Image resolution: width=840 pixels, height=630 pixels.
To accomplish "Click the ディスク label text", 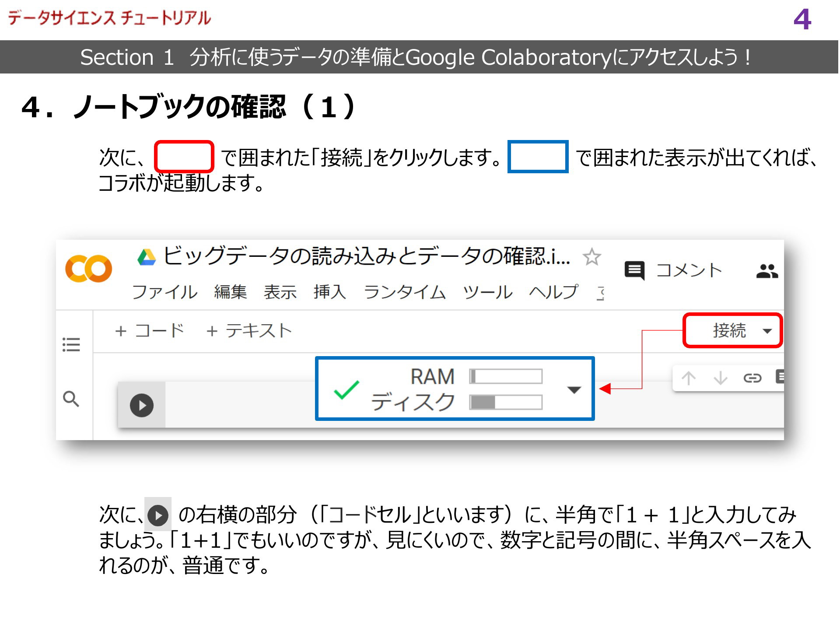I will 413,402.
